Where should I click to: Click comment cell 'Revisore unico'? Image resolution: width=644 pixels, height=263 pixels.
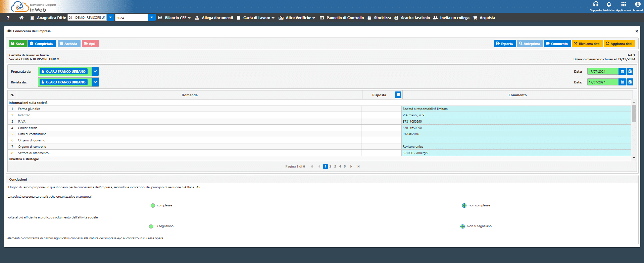(516, 147)
